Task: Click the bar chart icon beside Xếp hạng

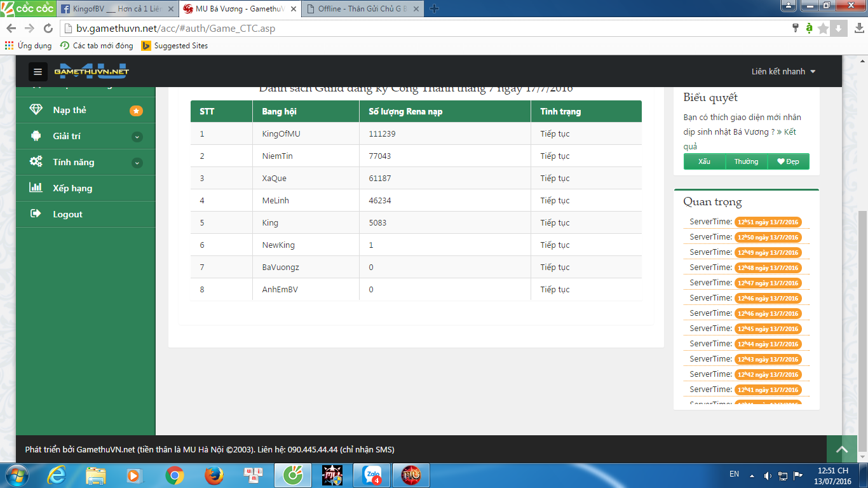Action: coord(36,188)
